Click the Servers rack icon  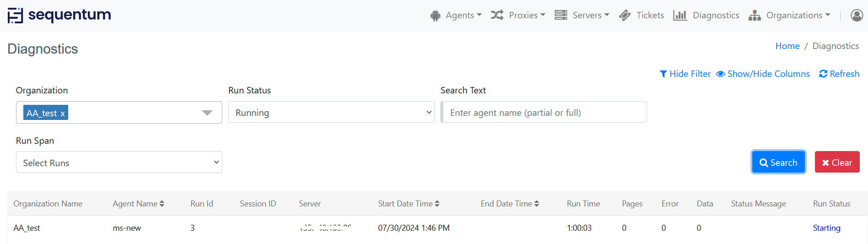(561, 15)
